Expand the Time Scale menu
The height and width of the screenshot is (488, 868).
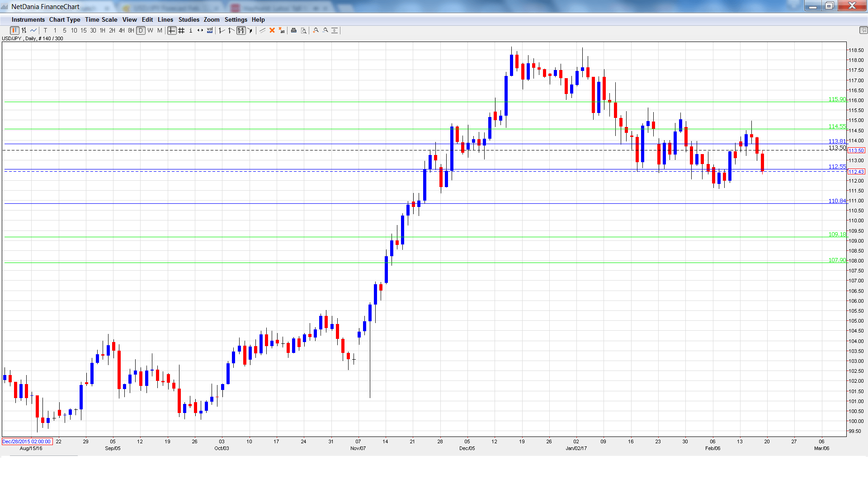pos(101,19)
